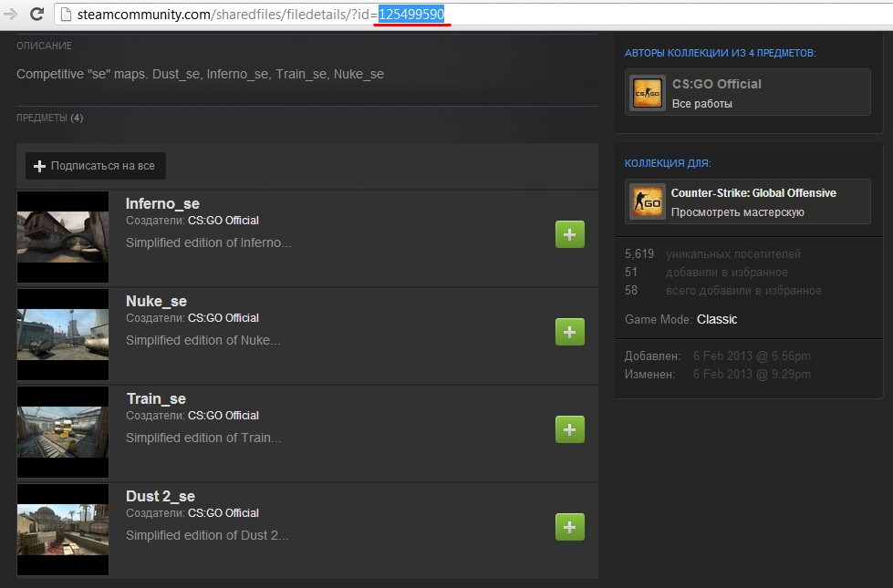
Task: Open the Nuke_se map thumbnail
Action: (63, 335)
